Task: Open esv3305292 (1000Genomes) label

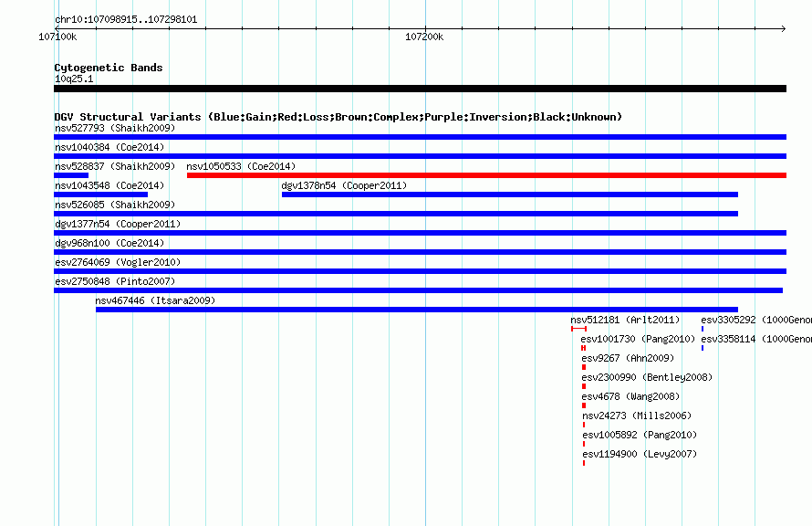Action: [x=756, y=320]
